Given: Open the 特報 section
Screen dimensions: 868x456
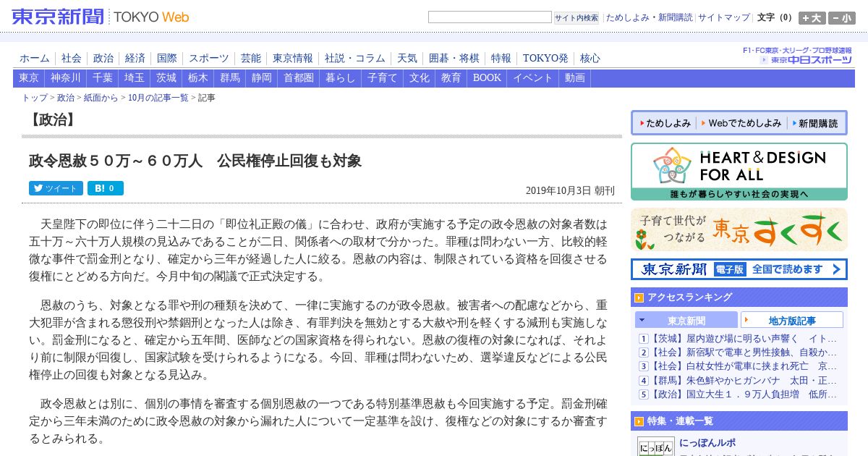Looking at the screenshot, I should 501,59.
